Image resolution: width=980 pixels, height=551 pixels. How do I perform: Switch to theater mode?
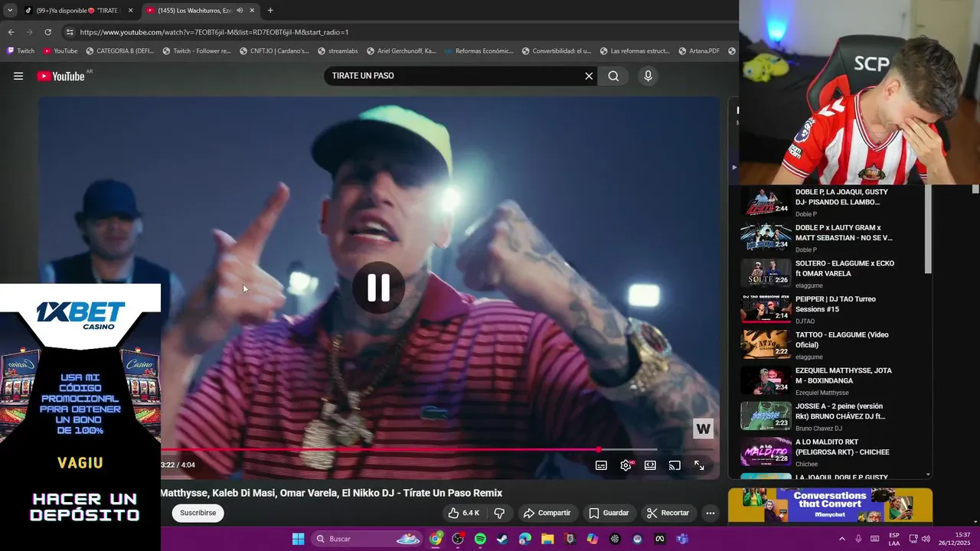point(650,465)
